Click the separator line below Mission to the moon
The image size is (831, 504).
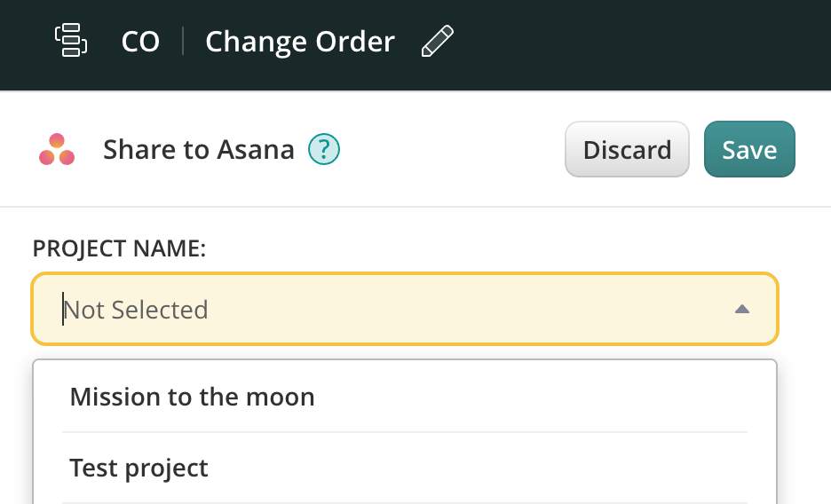(405, 432)
